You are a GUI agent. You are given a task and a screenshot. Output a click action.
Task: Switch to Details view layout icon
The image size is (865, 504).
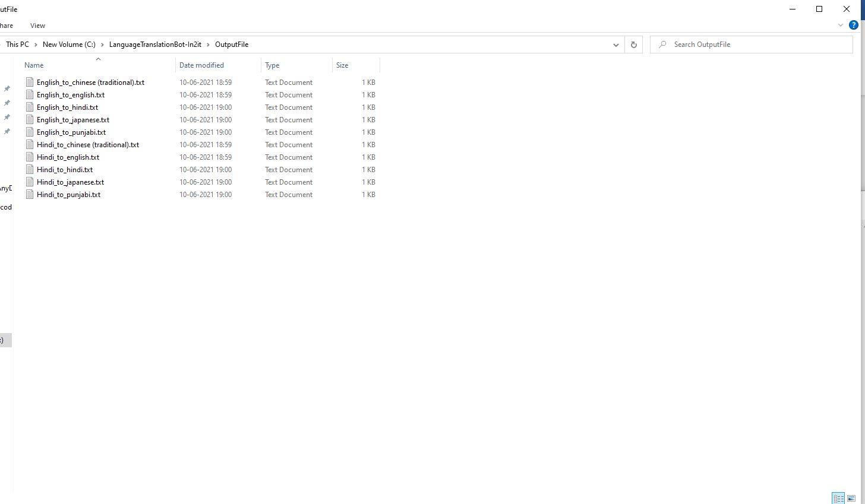(838, 498)
